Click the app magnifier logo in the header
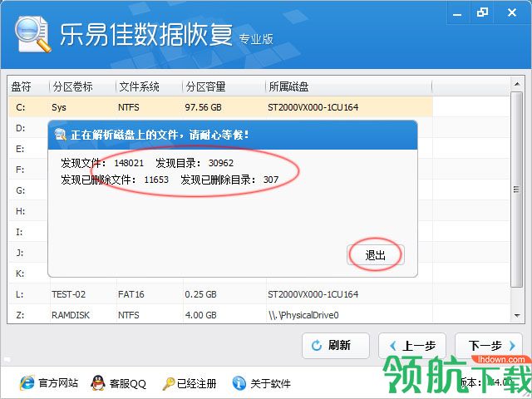The image size is (532, 399). tap(32, 34)
